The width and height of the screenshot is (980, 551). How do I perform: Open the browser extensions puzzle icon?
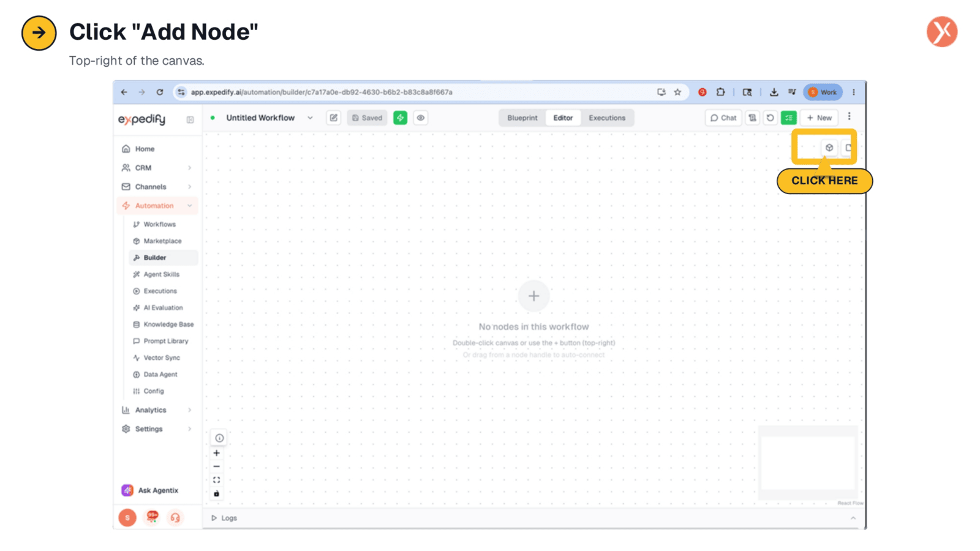[721, 92]
